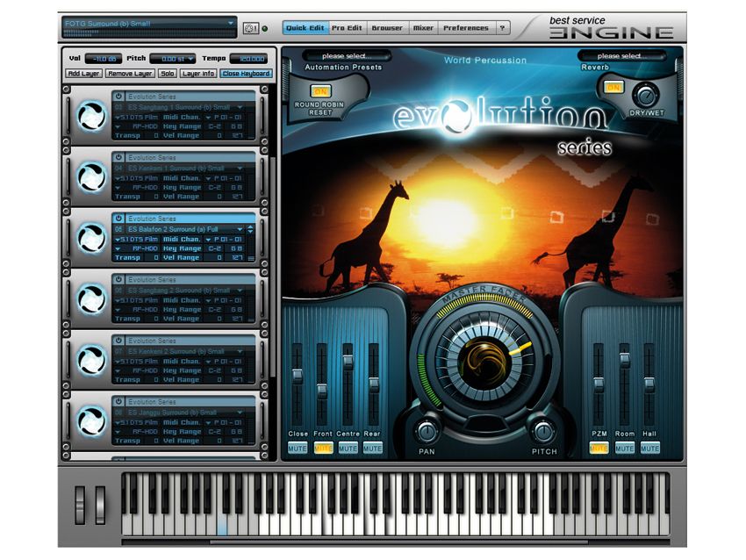The height and width of the screenshot is (560, 746).
Task: Open Reverb 'please select' dropdown
Action: [622, 55]
